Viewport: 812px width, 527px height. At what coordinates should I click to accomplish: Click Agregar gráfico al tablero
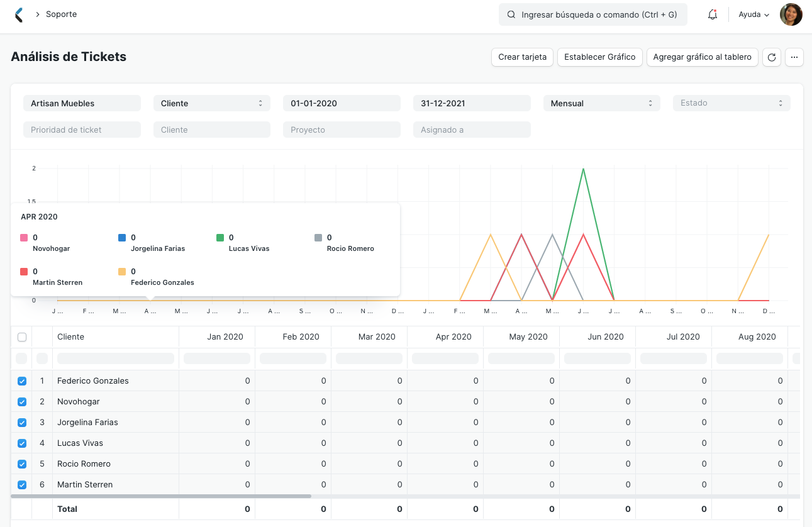click(x=702, y=57)
